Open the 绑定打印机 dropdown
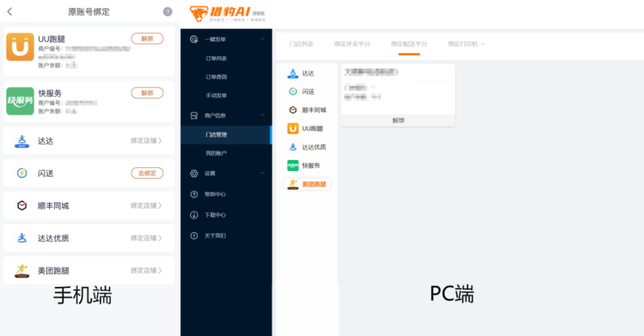The height and width of the screenshot is (336, 644). [466, 44]
